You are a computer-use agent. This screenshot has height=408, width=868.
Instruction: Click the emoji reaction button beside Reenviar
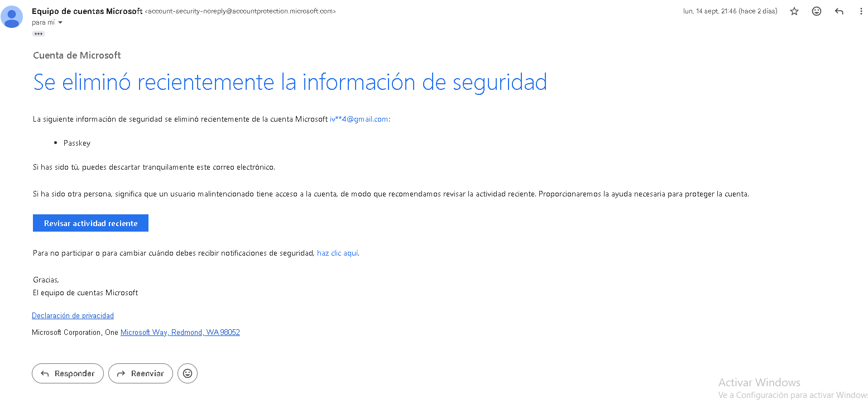coord(188,373)
